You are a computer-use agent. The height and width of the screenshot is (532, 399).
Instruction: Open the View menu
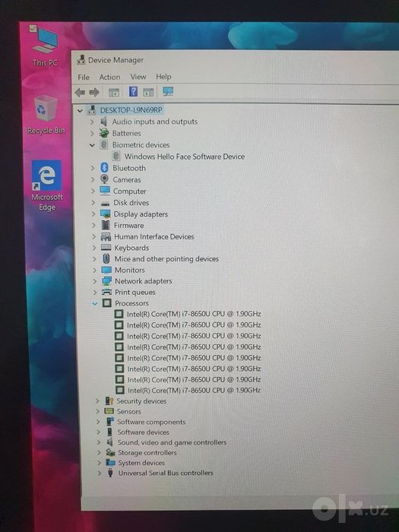pos(138,77)
